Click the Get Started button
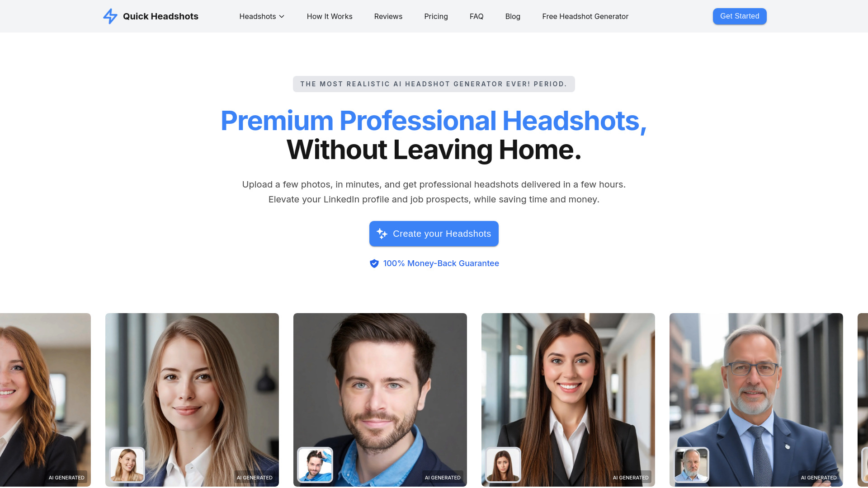This screenshot has height=488, width=868. pyautogui.click(x=739, y=16)
